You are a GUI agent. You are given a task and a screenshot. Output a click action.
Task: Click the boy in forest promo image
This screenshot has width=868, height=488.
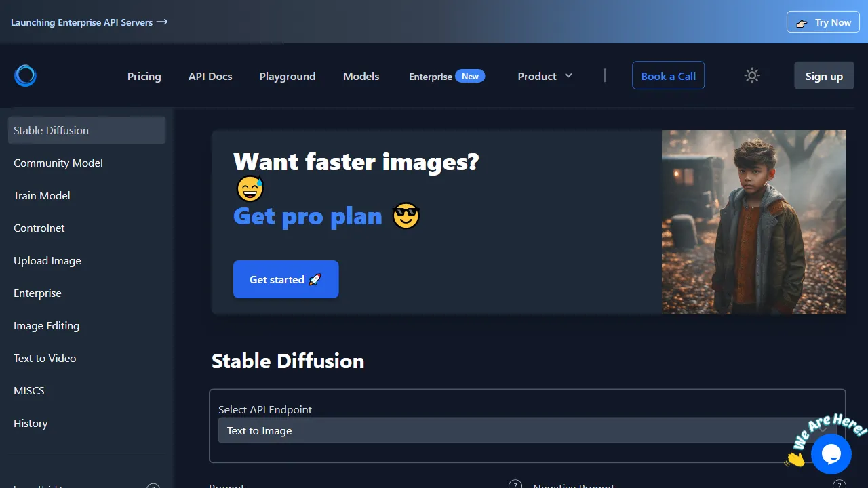point(754,222)
